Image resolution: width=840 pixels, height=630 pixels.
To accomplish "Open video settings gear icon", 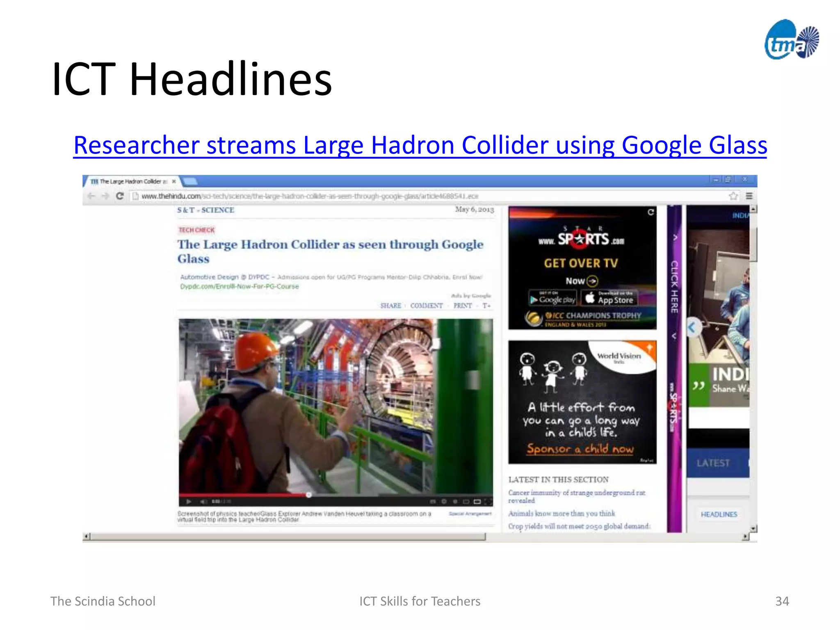I will pyautogui.click(x=444, y=501).
